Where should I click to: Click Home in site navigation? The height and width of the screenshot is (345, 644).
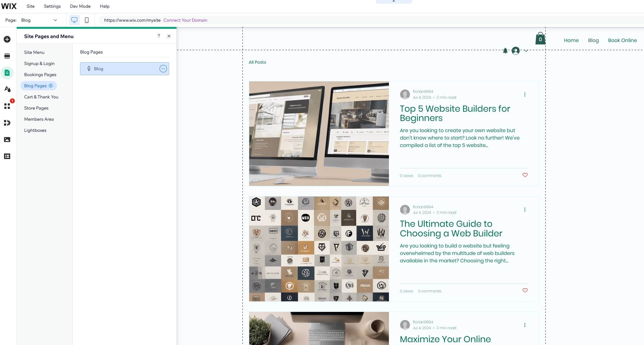pyautogui.click(x=571, y=40)
